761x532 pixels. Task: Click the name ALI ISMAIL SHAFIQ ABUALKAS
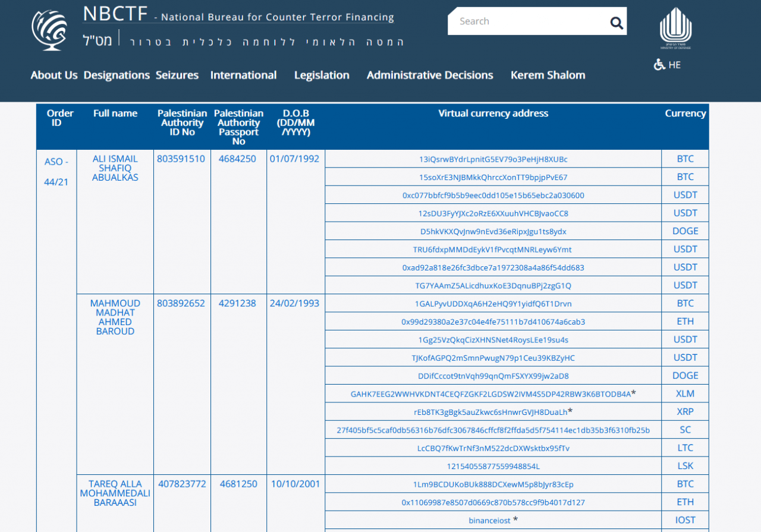pos(115,168)
